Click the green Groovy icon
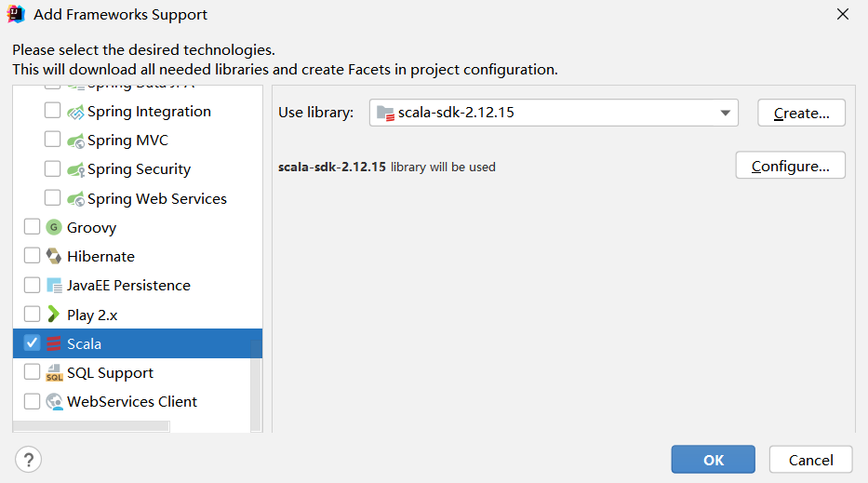Screen dimensions: 868x483 pyautogui.click(x=54, y=227)
